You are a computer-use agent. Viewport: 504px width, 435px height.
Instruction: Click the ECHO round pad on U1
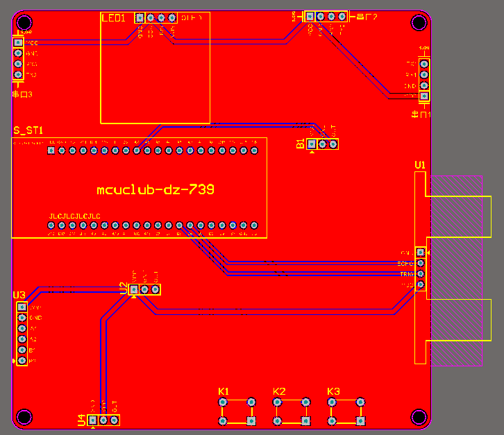click(x=421, y=263)
